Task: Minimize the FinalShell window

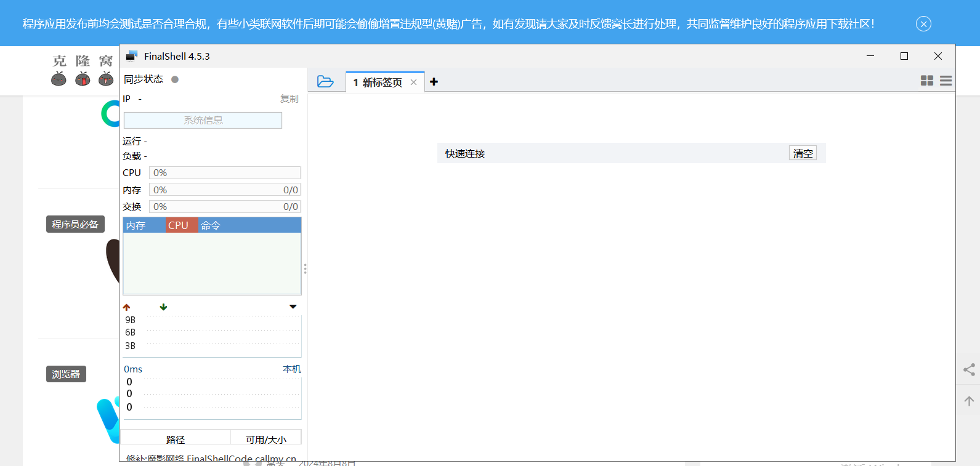Action: point(870,56)
